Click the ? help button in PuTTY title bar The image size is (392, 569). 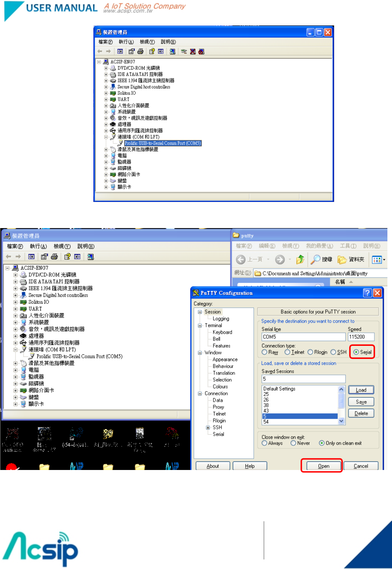coord(367,293)
